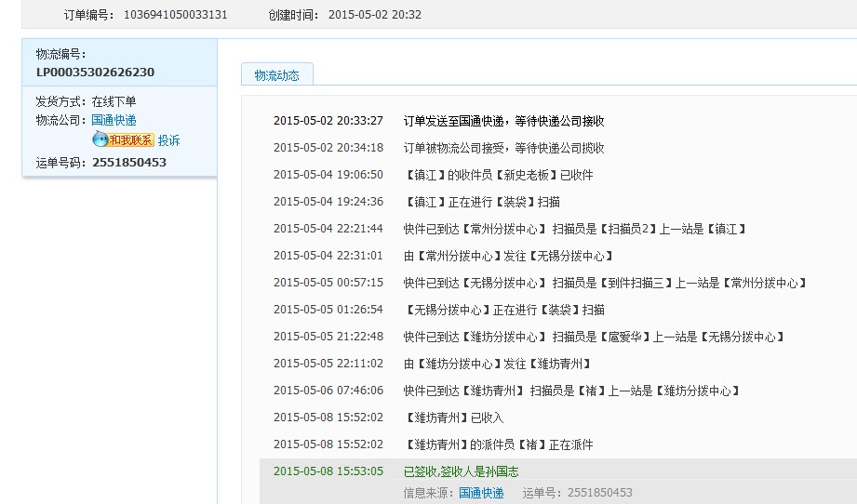
Task: Open 国通快递 link beside 物流公司
Action: (114, 120)
